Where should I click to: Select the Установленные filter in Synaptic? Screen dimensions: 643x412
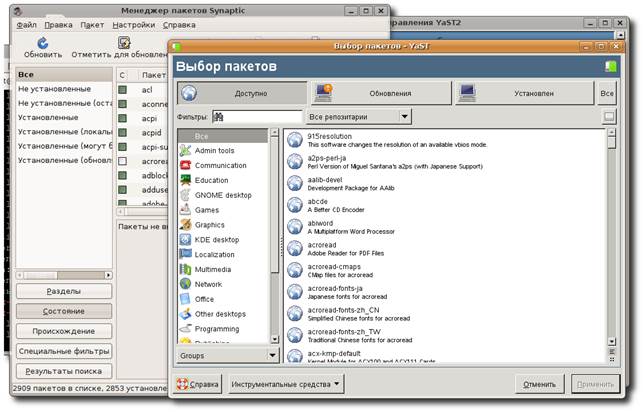tap(64, 118)
